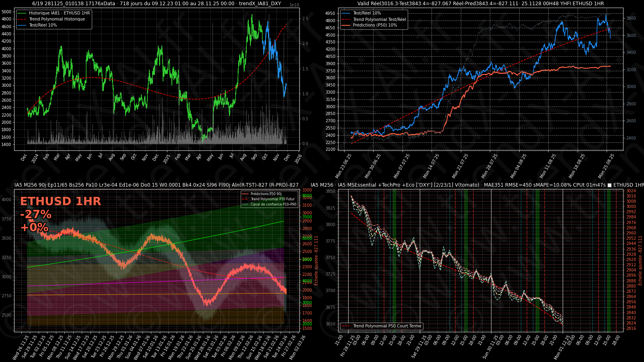Click the top-right chart title starting 'Valid Réel3016.3'

tap(480, 4)
